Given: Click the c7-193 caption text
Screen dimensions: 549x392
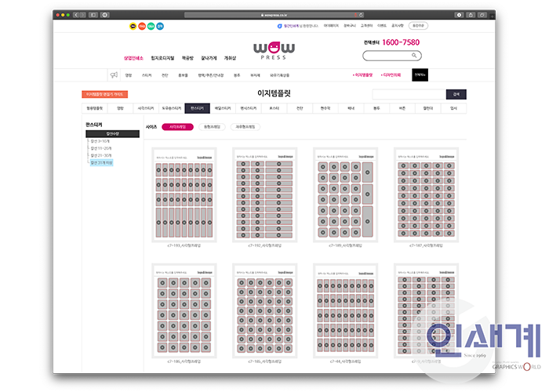Looking at the screenshot, I should [184, 245].
